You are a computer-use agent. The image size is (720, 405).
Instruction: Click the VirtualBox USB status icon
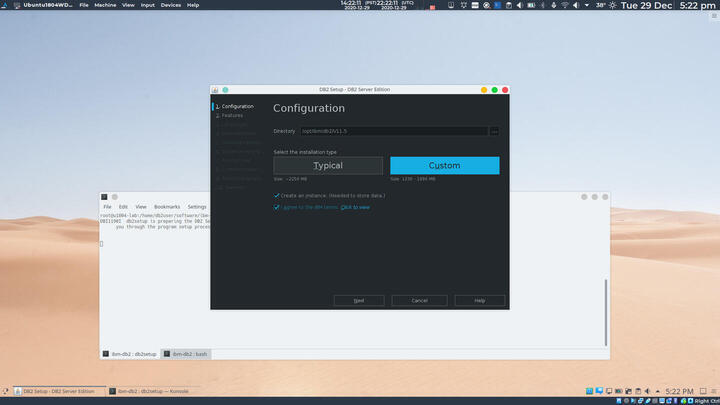[x=647, y=401]
